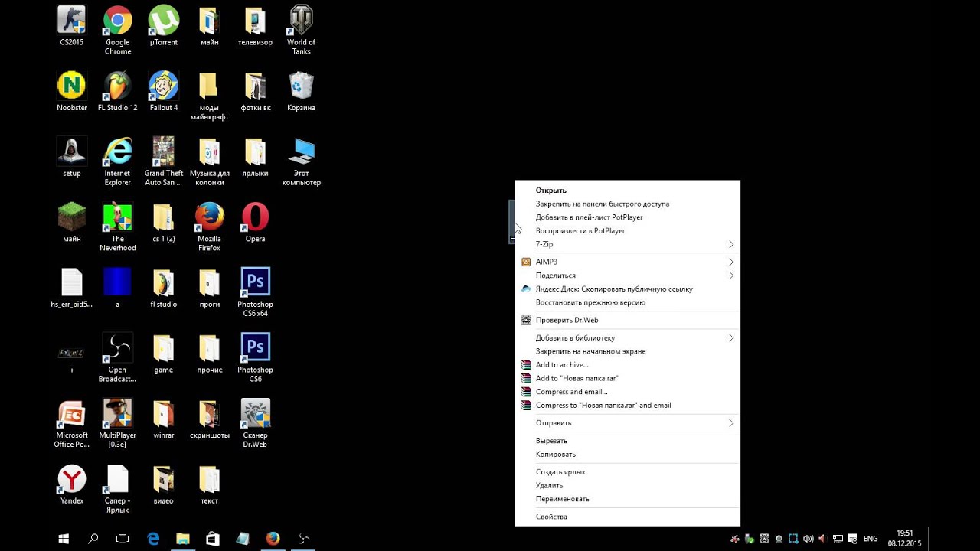Choose Удалить in the context menu
980x551 pixels.
coord(627,485)
